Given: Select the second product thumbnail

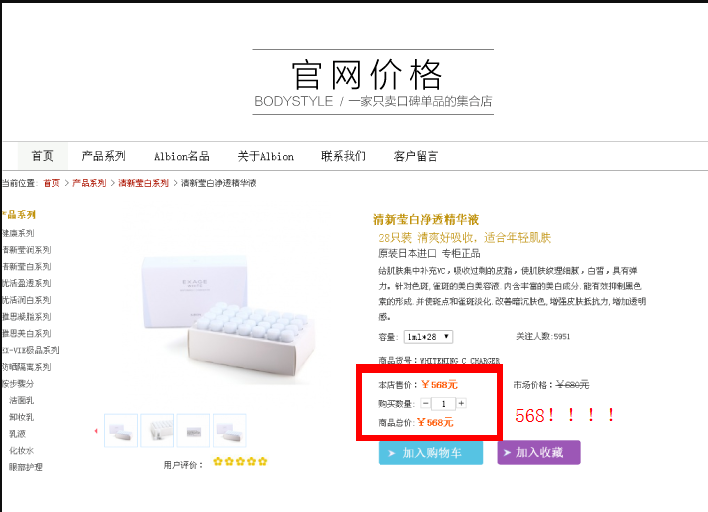Looking at the screenshot, I should pyautogui.click(x=157, y=430).
